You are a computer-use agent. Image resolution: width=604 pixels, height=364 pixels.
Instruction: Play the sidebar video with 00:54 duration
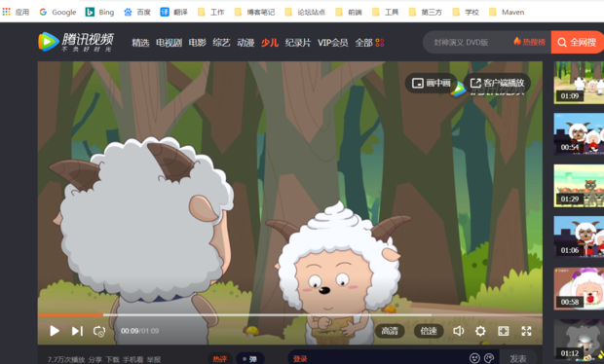point(579,134)
